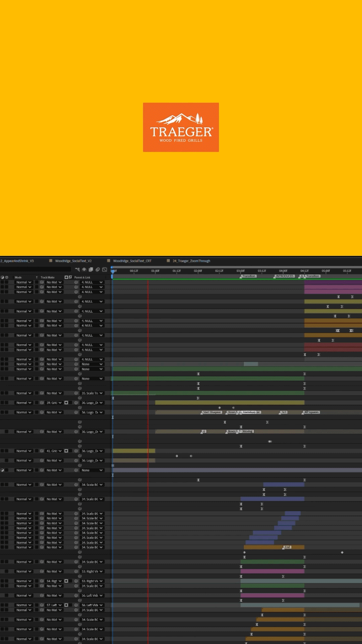Disable the active adjustment layer switch

(x=2, y=470)
